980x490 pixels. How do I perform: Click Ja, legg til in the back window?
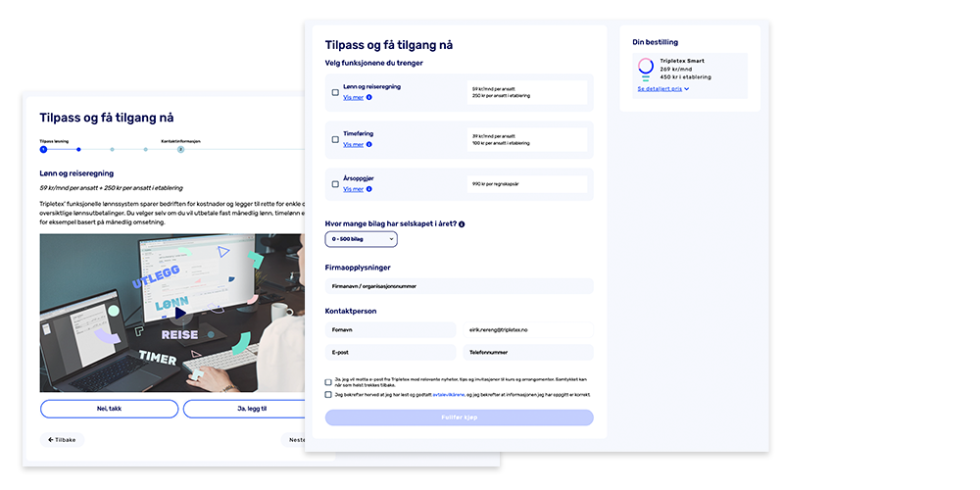(x=244, y=409)
